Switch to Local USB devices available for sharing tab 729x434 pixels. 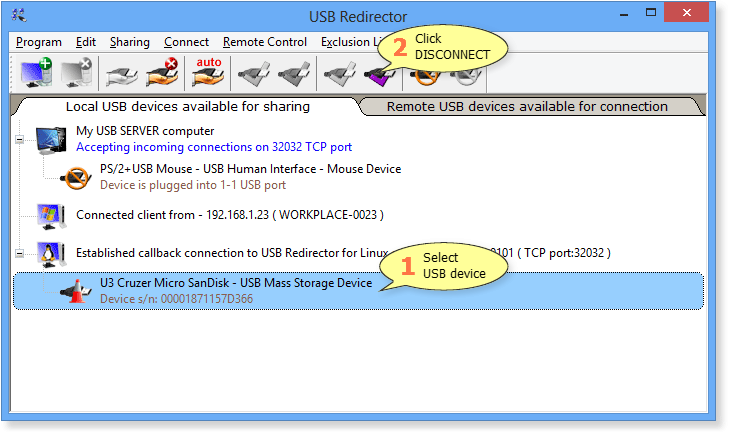[188, 107]
